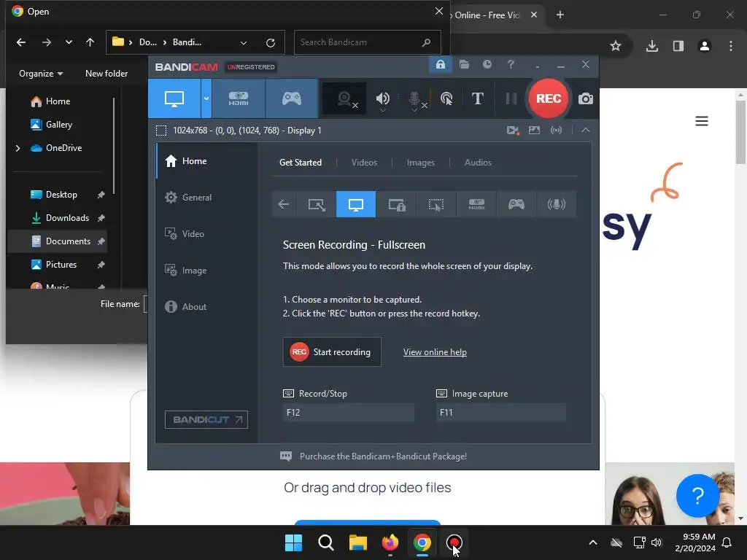Open View online help link
The image size is (747, 560).
point(435,352)
